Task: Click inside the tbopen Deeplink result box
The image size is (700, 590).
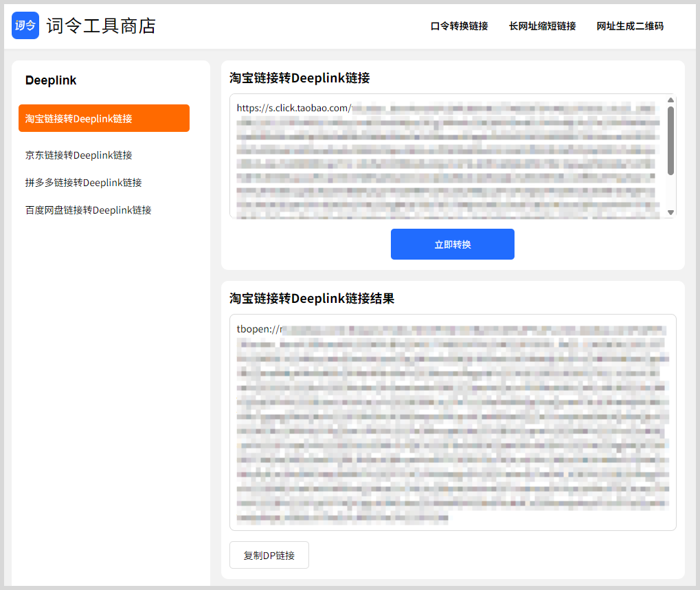Action: 453,422
